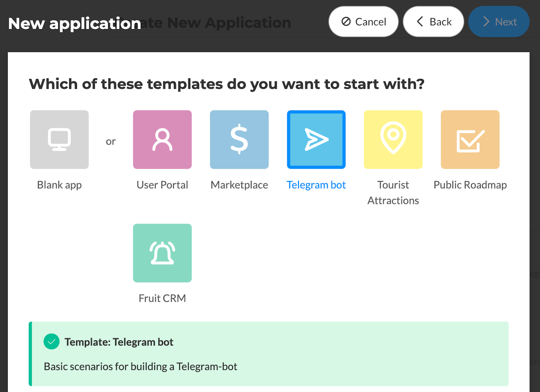This screenshot has width=540, height=392.
Task: Pick the Public Roadmap checkbox tile
Action: (x=470, y=139)
